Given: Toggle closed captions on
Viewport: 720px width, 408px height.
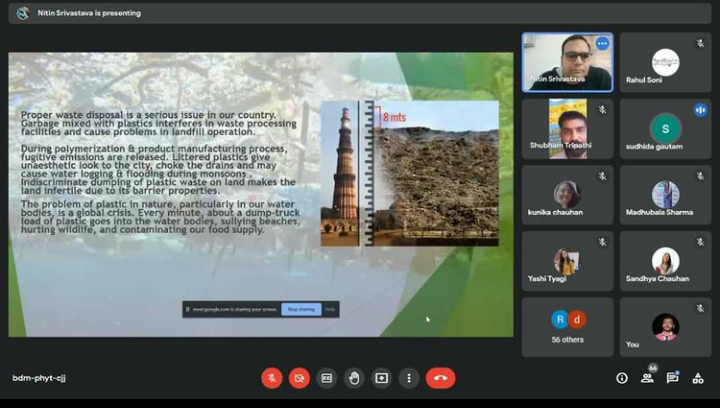Looking at the screenshot, I should tap(326, 378).
